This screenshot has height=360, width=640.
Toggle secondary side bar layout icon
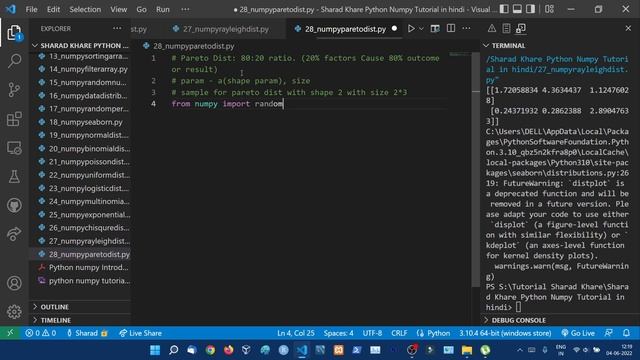pos(531,9)
